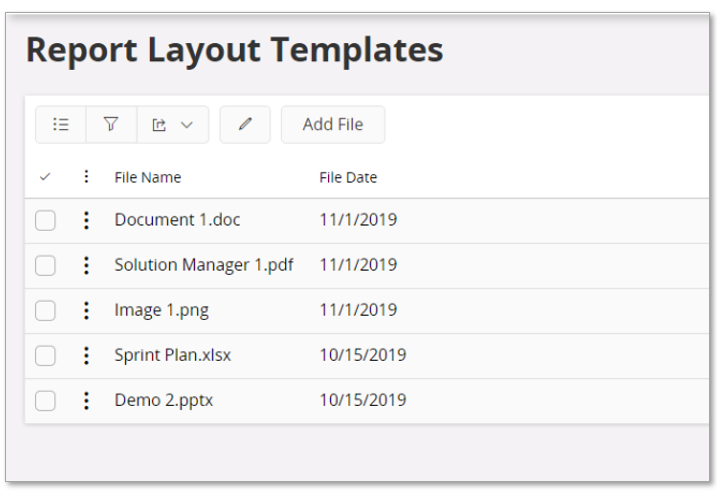This screenshot has height=491, width=717.
Task: Check the box for Document 1.doc
Action: [x=45, y=220]
